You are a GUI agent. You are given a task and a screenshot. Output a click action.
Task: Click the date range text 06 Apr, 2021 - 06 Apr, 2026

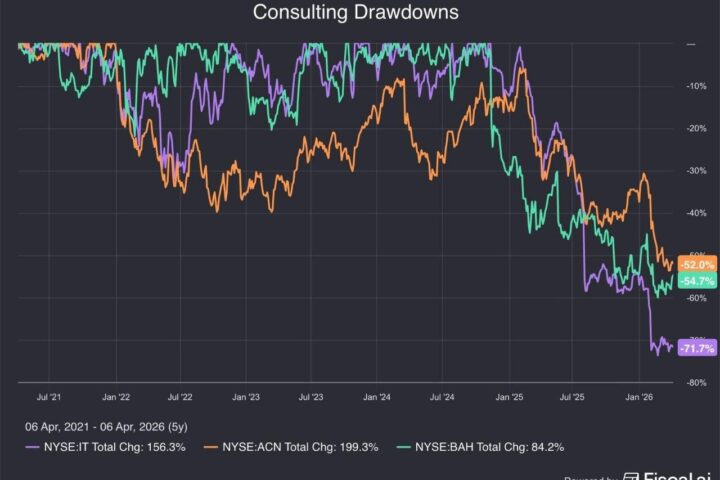click(106, 427)
